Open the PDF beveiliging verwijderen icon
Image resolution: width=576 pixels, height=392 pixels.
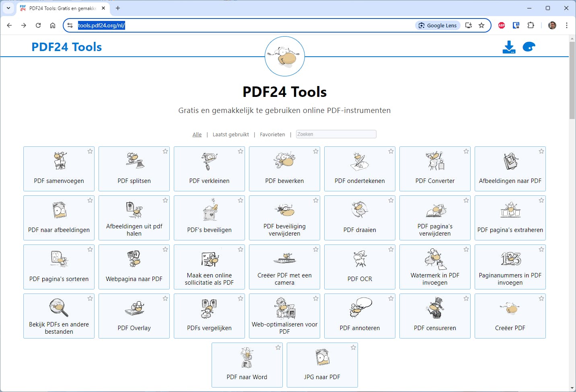pyautogui.click(x=284, y=209)
